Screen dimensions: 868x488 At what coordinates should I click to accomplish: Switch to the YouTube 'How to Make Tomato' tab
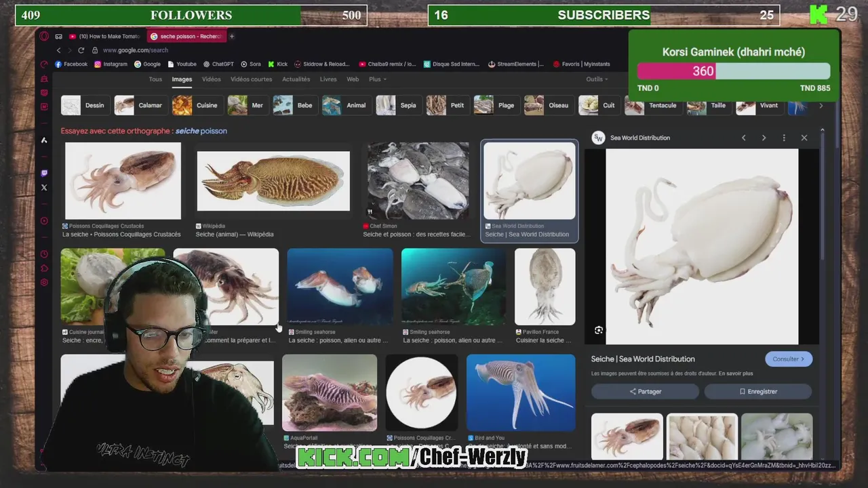pyautogui.click(x=105, y=36)
